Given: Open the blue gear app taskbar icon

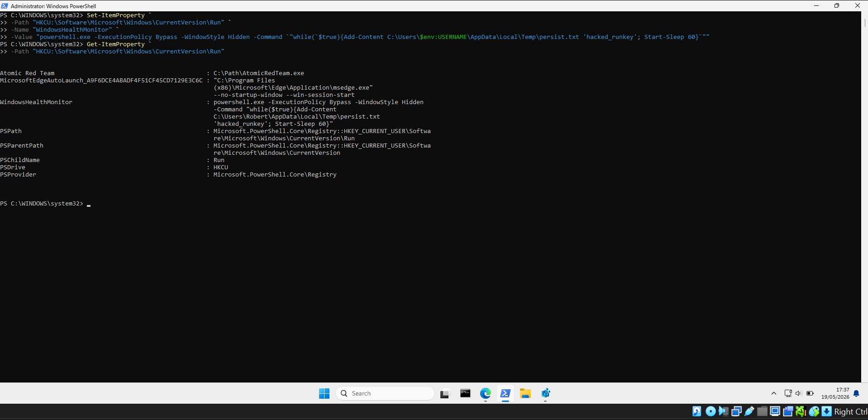Looking at the screenshot, I should coord(546,393).
